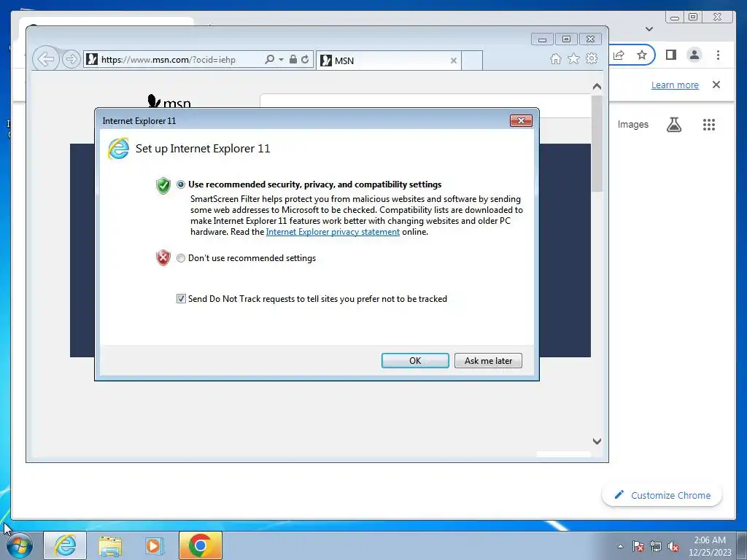Share this page icon in Chrome

(619, 55)
